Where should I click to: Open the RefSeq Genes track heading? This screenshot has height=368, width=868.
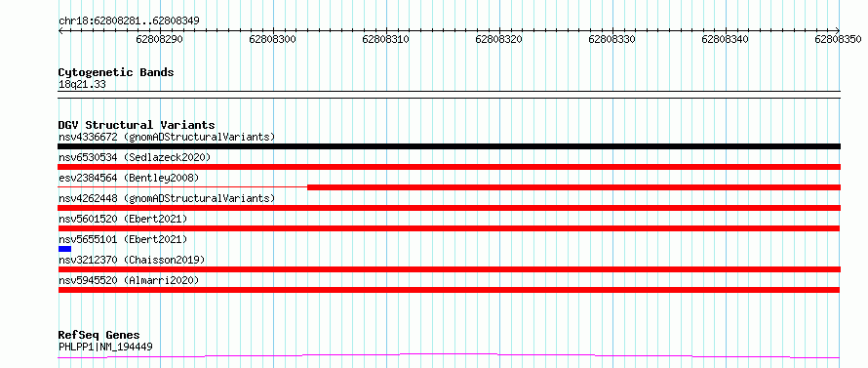click(99, 336)
